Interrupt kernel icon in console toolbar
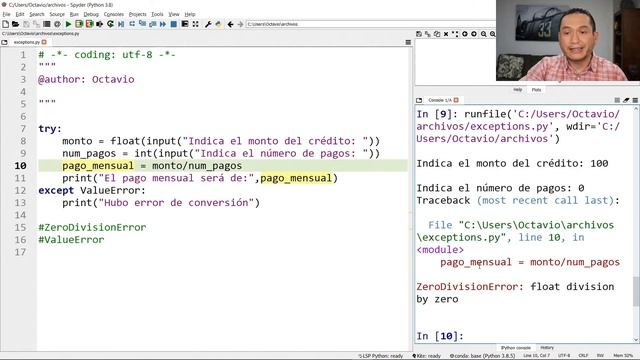This screenshot has height=360, width=640. pyautogui.click(x=617, y=100)
